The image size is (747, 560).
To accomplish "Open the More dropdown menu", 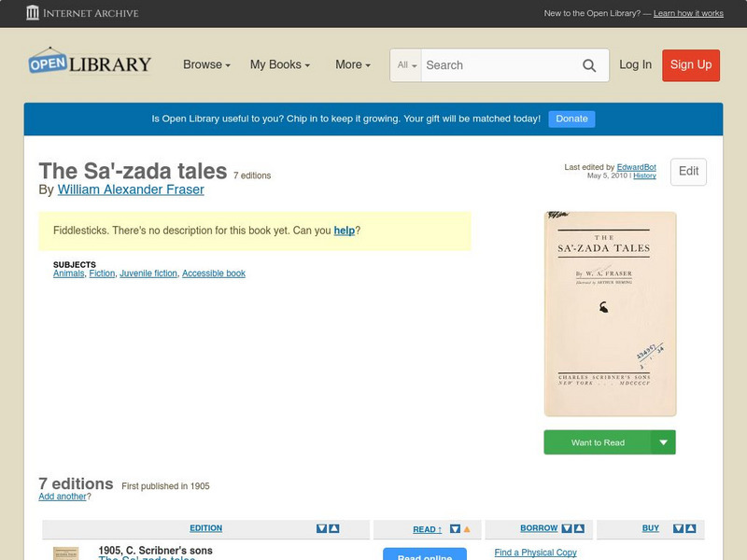I will [351, 65].
